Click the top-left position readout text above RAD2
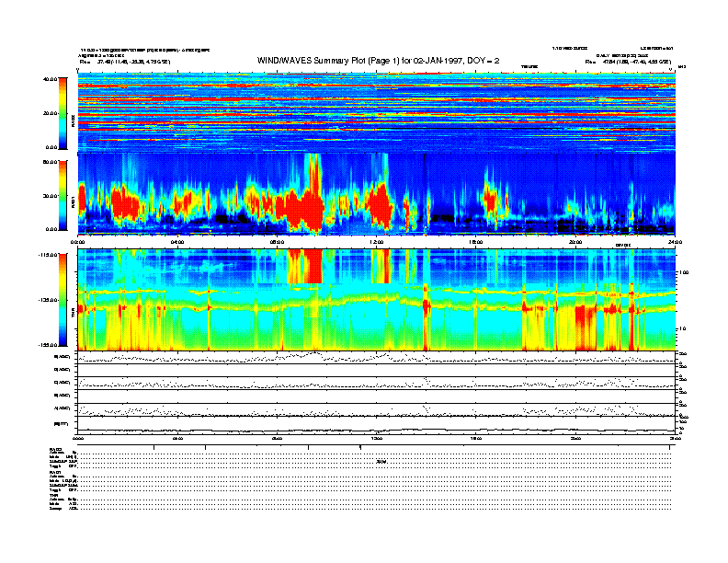Image resolution: width=728 pixels, height=563 pixels. (x=125, y=62)
